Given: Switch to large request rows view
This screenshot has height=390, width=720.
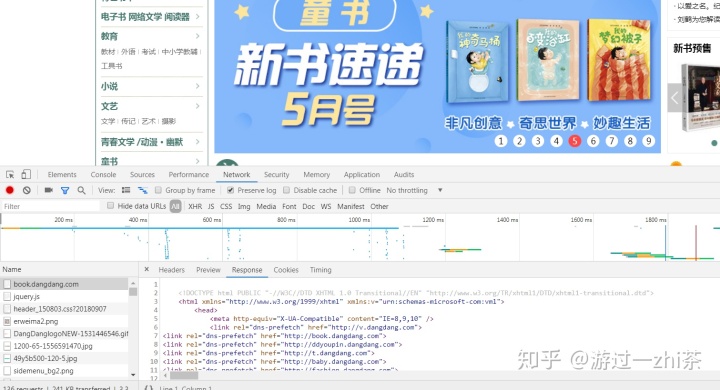Looking at the screenshot, I should 126,190.
